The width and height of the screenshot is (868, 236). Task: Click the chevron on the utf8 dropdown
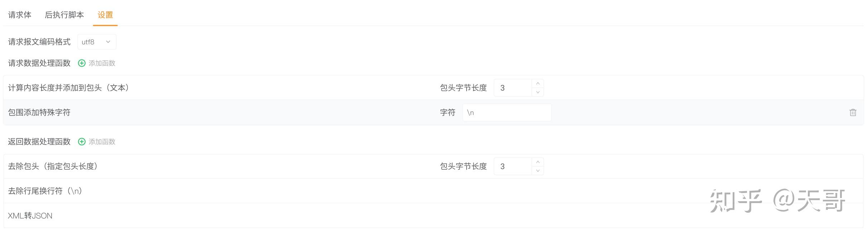click(108, 42)
